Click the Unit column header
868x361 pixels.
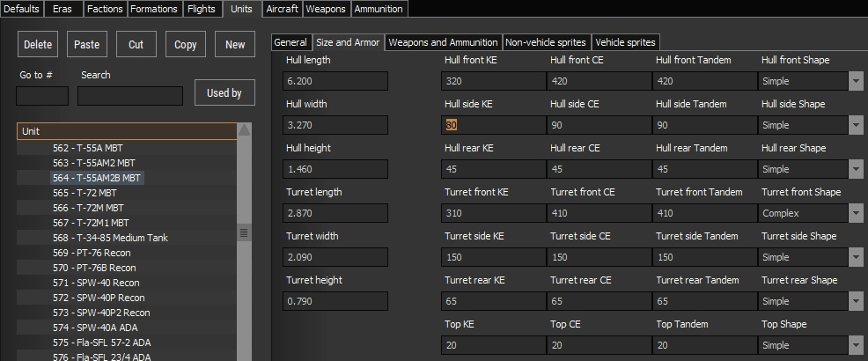[127, 131]
